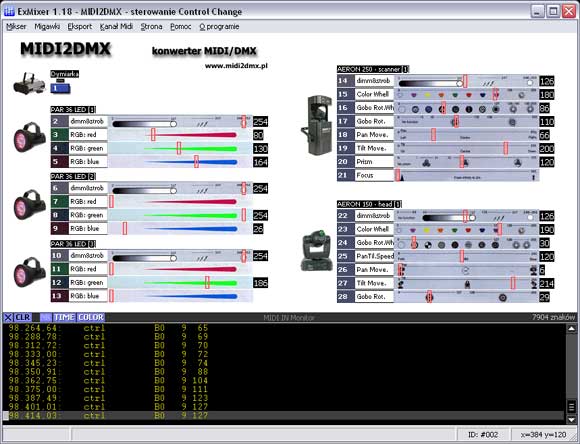Select channel number 14 box
Screen dimensions: 580x444
coord(346,81)
